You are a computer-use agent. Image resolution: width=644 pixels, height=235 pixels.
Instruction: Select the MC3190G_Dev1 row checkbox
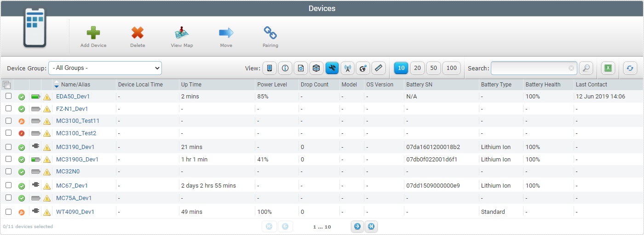(8, 159)
